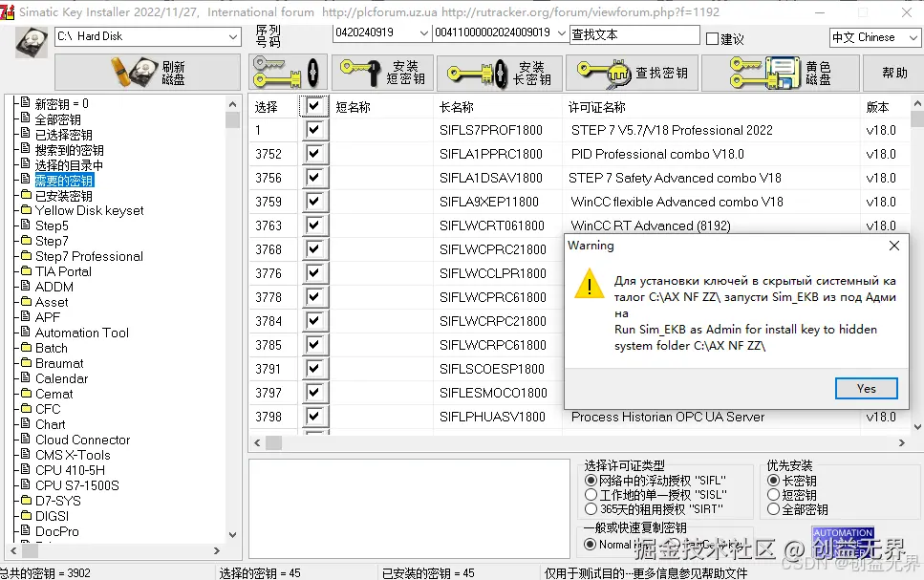Click the Step7 folder icon in tree
924x580 pixels.
26,240
